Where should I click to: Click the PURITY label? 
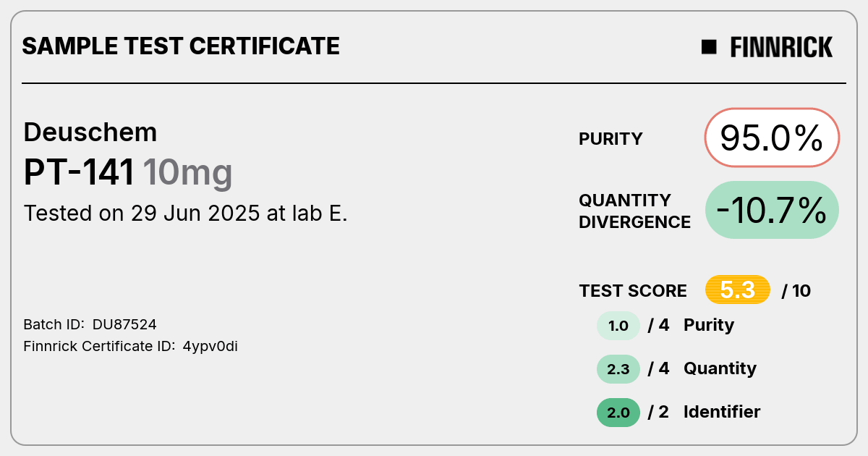click(610, 139)
